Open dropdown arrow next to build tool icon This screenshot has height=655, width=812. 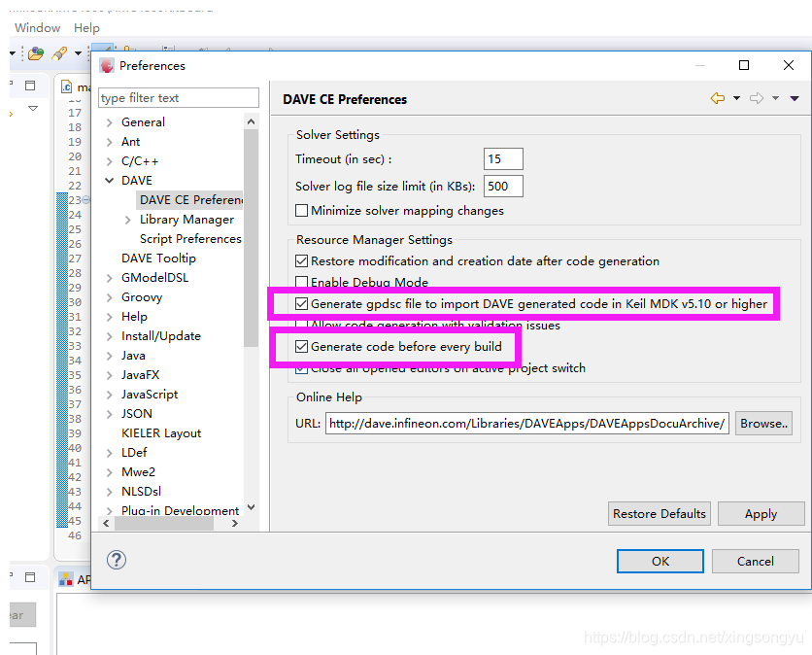78,52
